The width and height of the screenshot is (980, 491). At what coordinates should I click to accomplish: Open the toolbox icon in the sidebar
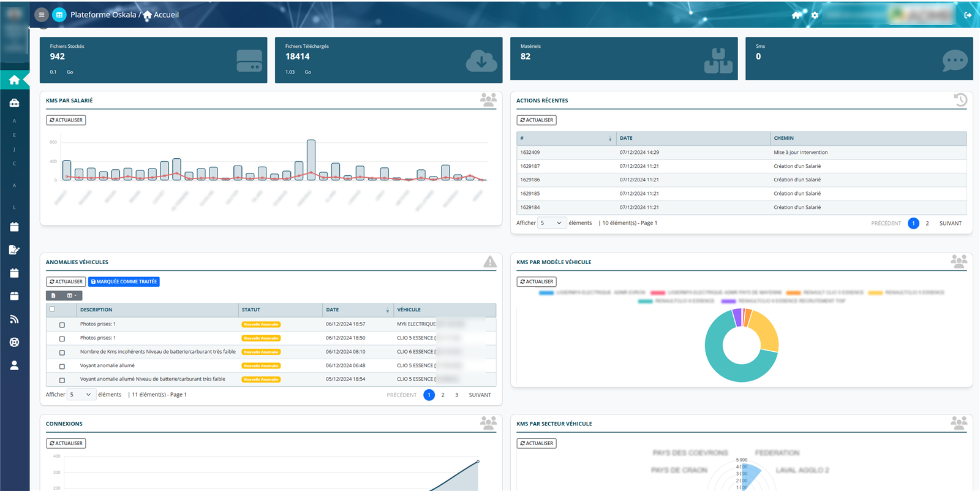(14, 103)
